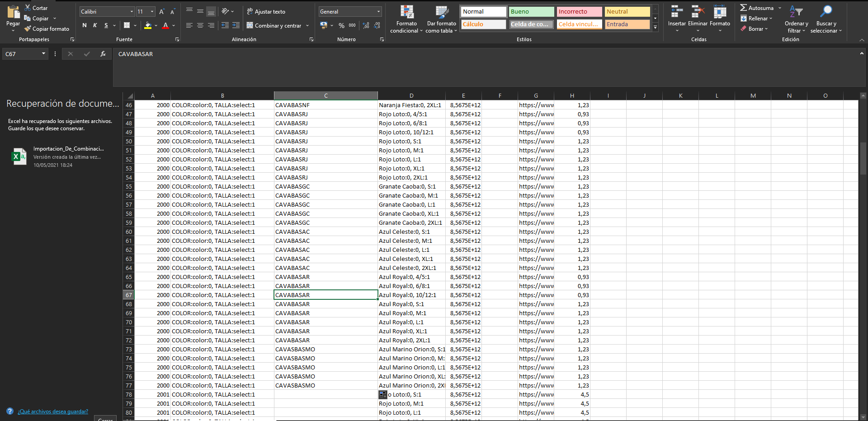Click the Insertar cells icon

(677, 12)
